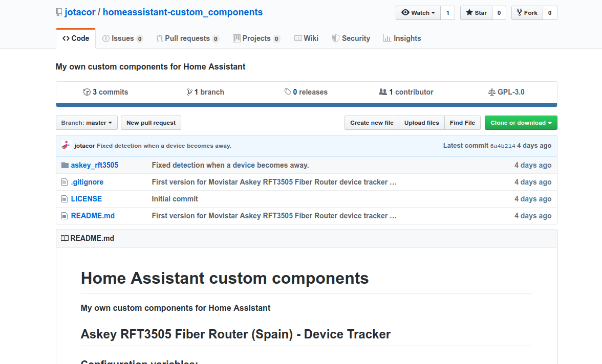Open the homeassistant-custom_components repository link
Screen dimensions: 602x364
click(183, 12)
